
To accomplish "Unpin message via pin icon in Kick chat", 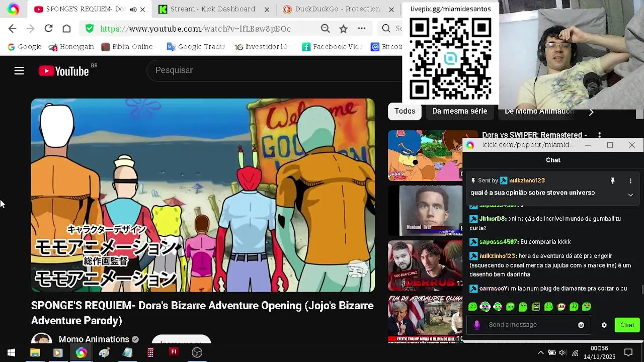I will pos(613,180).
